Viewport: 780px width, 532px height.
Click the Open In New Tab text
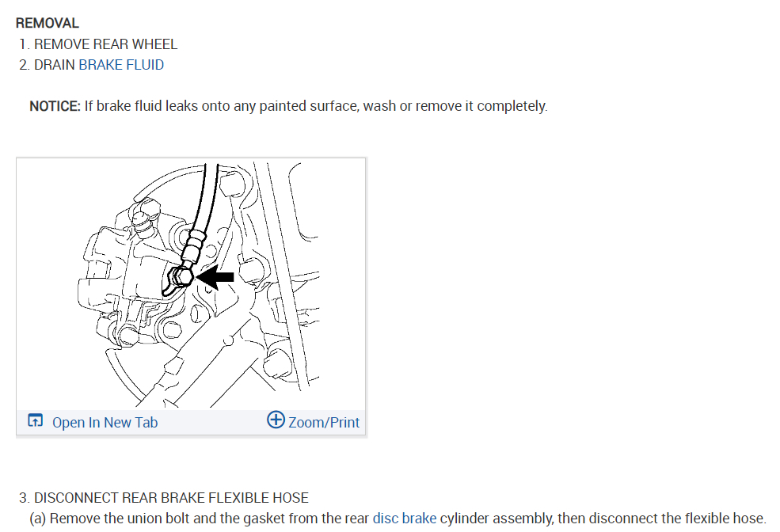click(105, 423)
